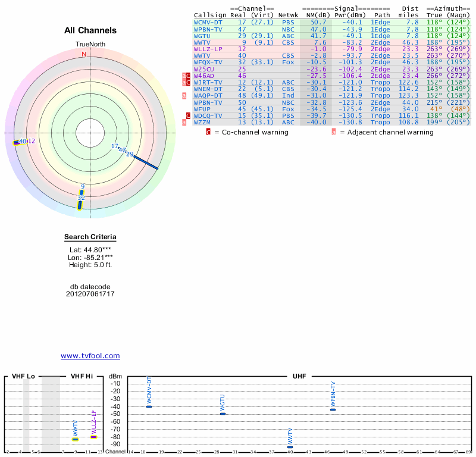Screen dimensions: 476x457
Task: Click the red N north marker on radar
Action: click(x=84, y=54)
